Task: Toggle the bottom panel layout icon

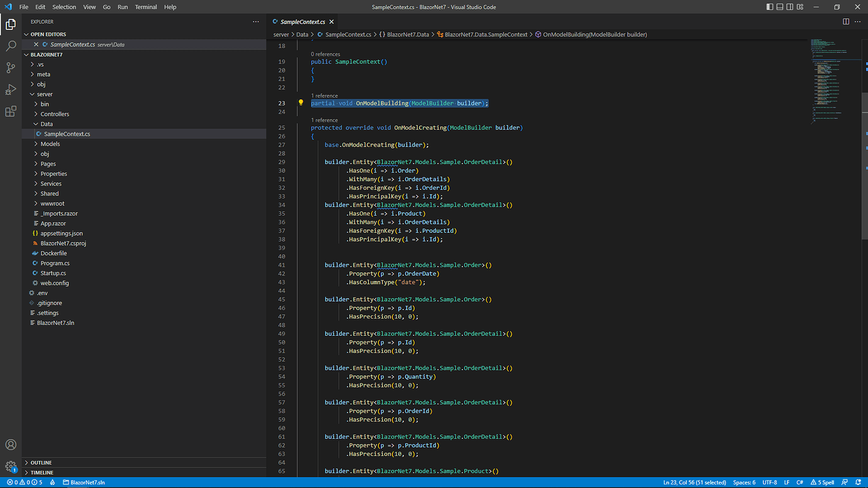Action: [x=781, y=7]
